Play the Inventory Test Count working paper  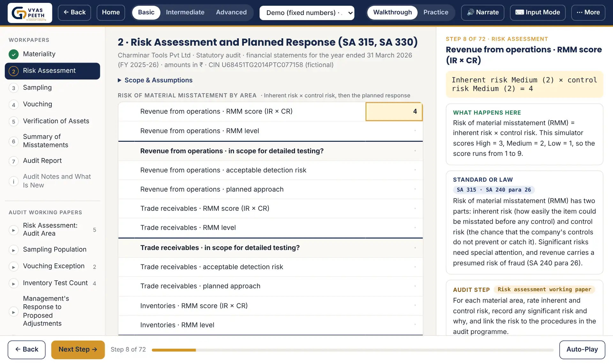tap(13, 284)
